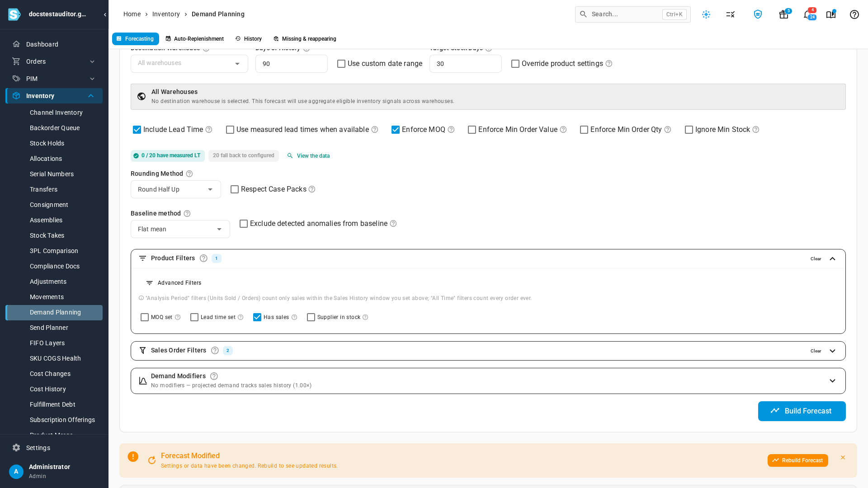Screen dimensions: 868x488
Task: Click the help icon beside Respect Case Packs
Action: point(312,189)
